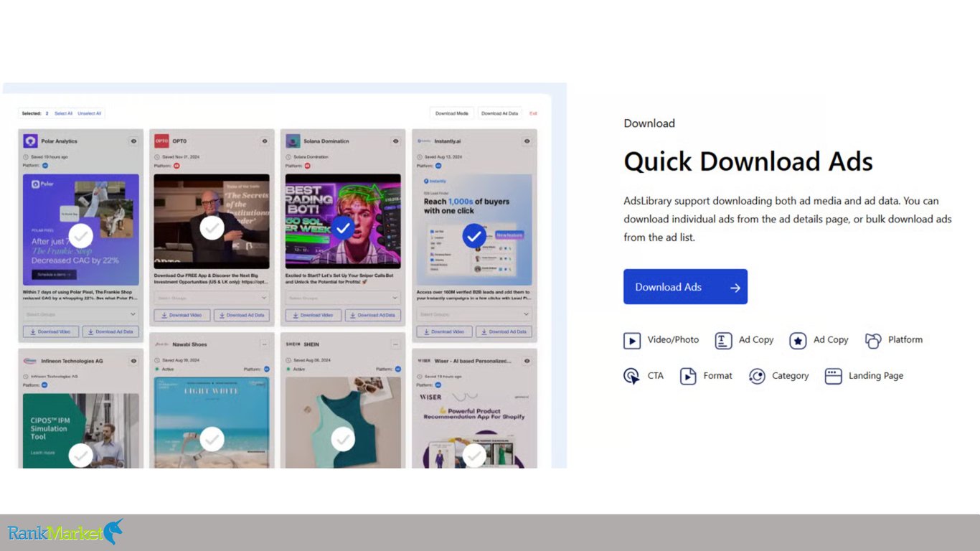Screen dimensions: 980x551
Task: Click the platform icon on Polar Analytics card
Action: pyautogui.click(x=44, y=166)
